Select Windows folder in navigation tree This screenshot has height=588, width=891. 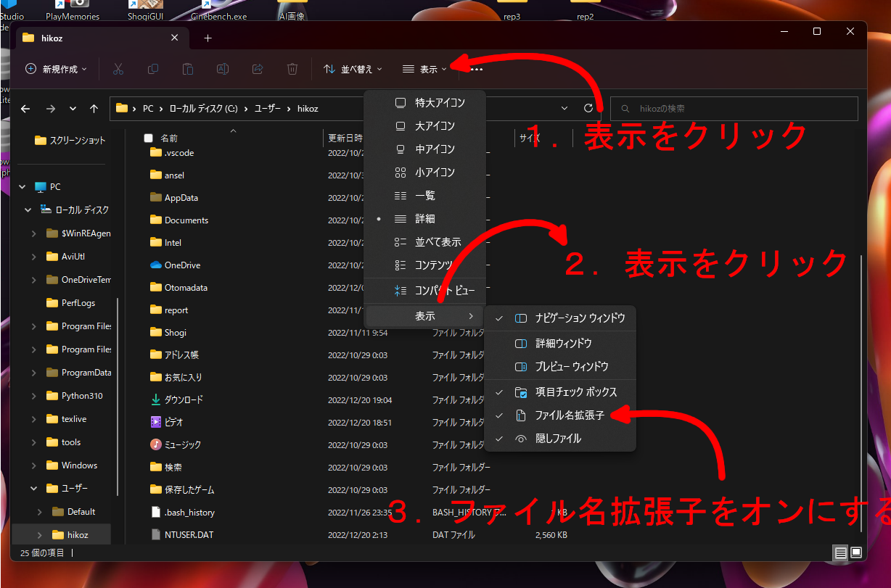[x=71, y=465]
